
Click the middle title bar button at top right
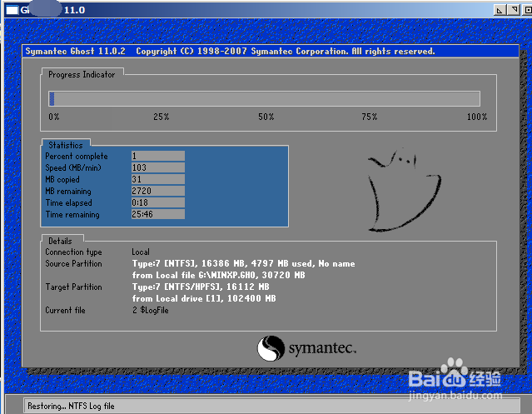pyautogui.click(x=514, y=10)
